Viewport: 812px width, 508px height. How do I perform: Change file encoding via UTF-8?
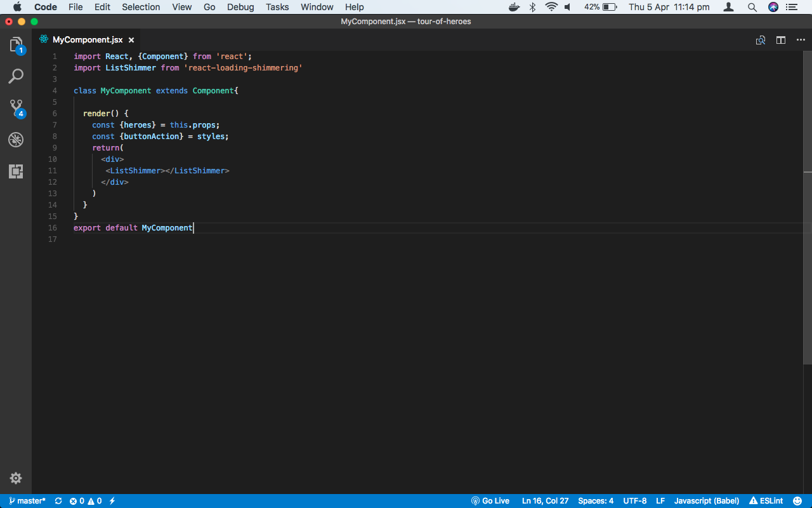635,501
